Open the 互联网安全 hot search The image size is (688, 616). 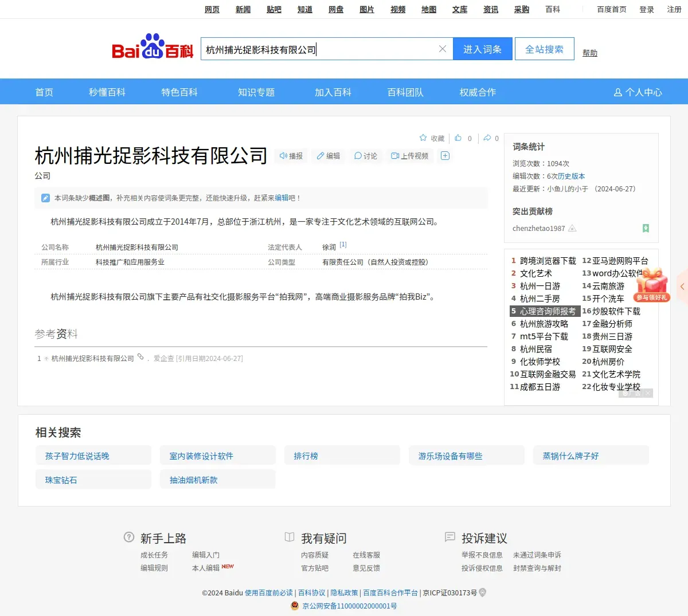tap(612, 349)
